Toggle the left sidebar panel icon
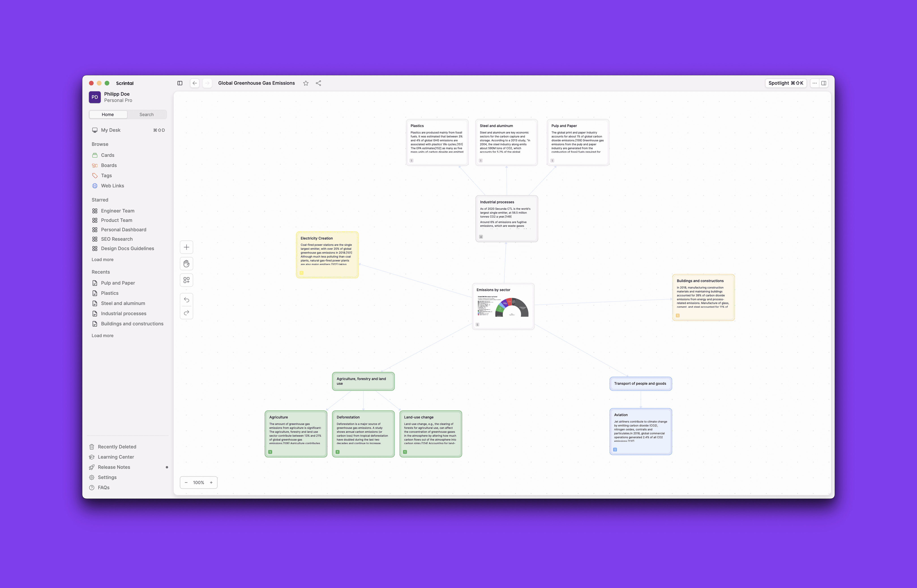The image size is (917, 588). [x=180, y=83]
